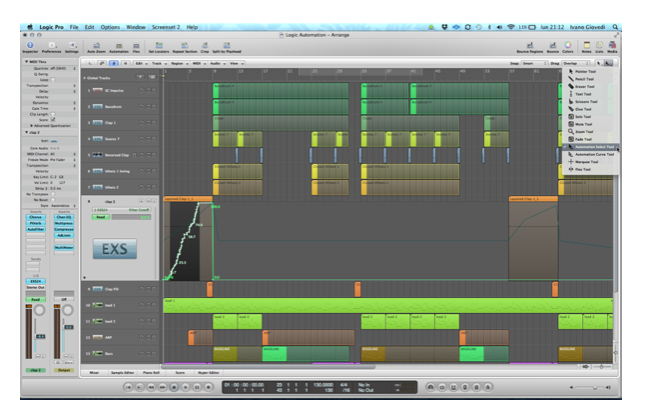Click the Repeat Section icon

tap(184, 47)
